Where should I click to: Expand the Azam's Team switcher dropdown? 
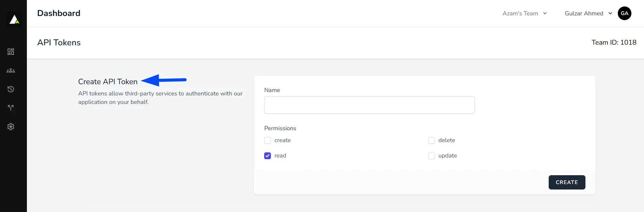525,13
